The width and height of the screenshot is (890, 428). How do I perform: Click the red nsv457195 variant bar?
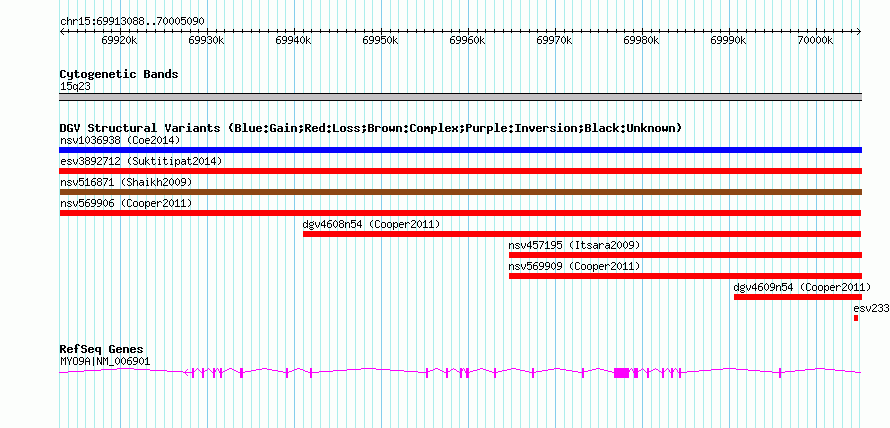point(686,255)
